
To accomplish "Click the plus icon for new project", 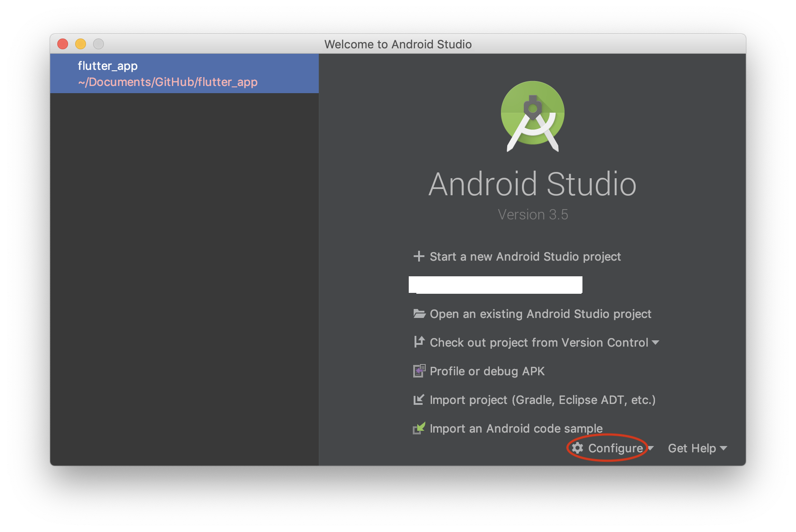I will (x=419, y=256).
